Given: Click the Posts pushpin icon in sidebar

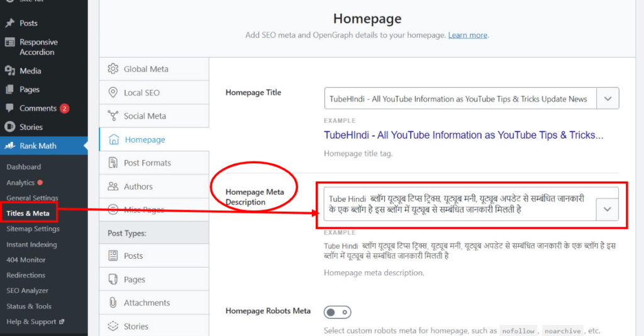Looking at the screenshot, I should (10, 23).
